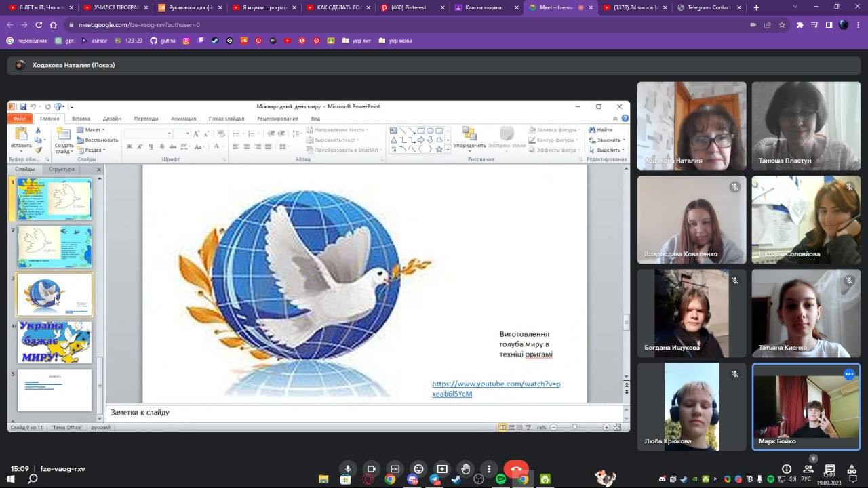Switch to the Telegram browser tab
The image size is (868, 488).
coord(709,7)
